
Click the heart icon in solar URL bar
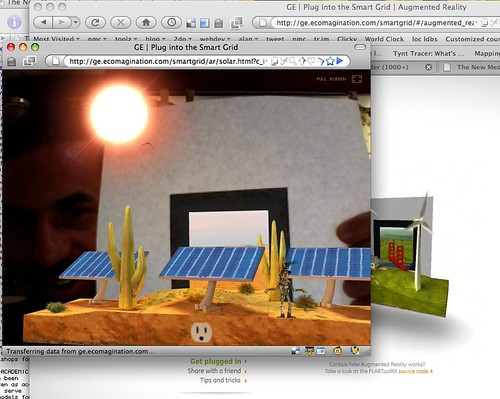coord(311,61)
